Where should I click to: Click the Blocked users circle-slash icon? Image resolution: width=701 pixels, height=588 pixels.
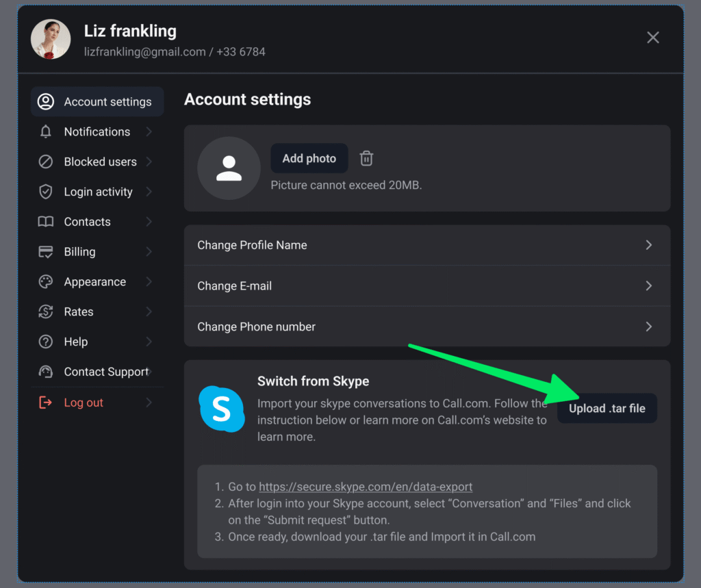tap(46, 162)
